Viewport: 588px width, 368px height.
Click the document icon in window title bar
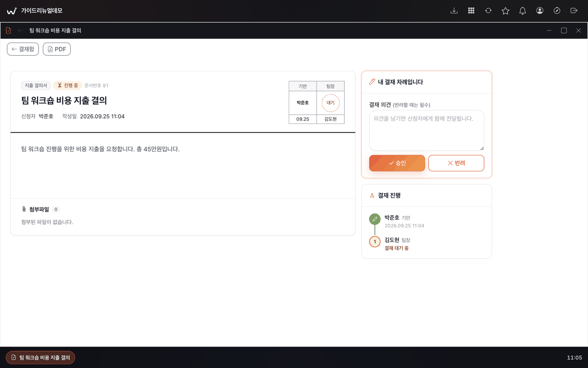tap(8, 30)
